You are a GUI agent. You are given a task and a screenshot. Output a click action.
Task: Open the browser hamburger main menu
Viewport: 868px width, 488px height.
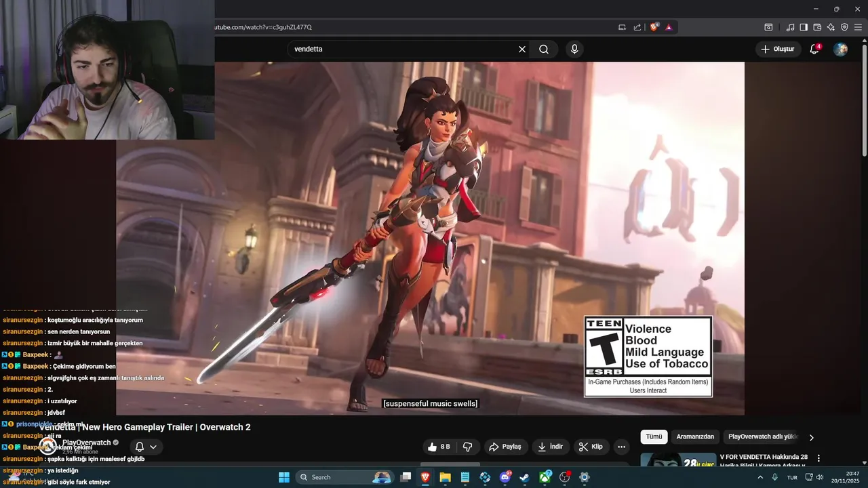[x=858, y=27]
